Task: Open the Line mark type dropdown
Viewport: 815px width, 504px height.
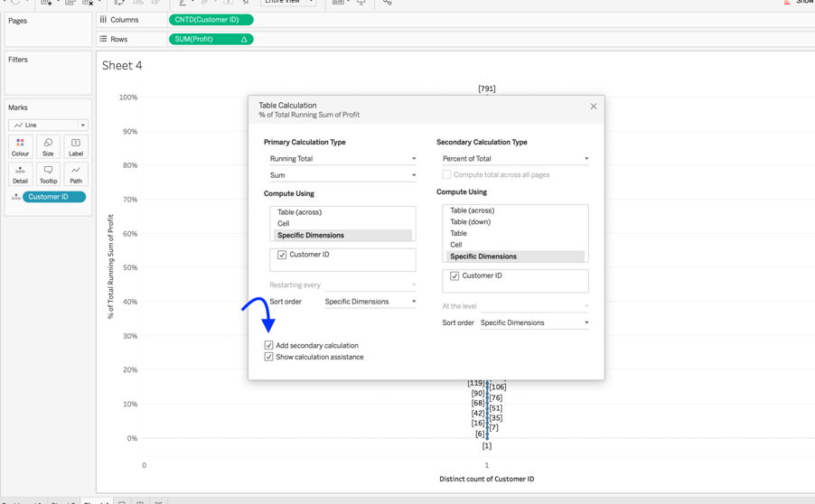Action: (x=48, y=126)
